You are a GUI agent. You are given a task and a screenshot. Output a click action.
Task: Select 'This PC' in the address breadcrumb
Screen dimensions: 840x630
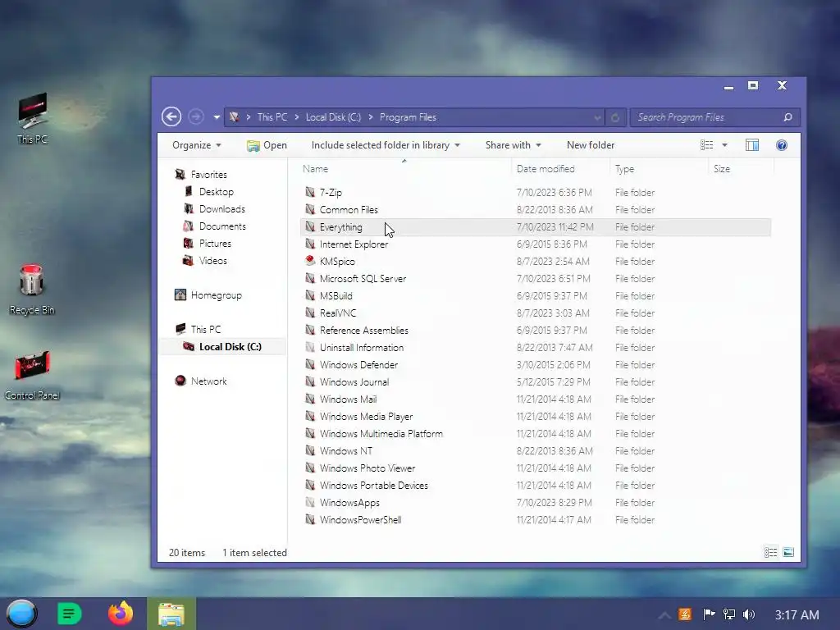click(272, 116)
